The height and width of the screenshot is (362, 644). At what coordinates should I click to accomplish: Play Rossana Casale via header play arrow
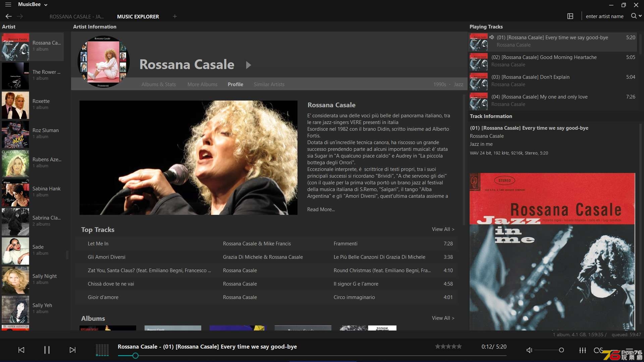tap(248, 65)
